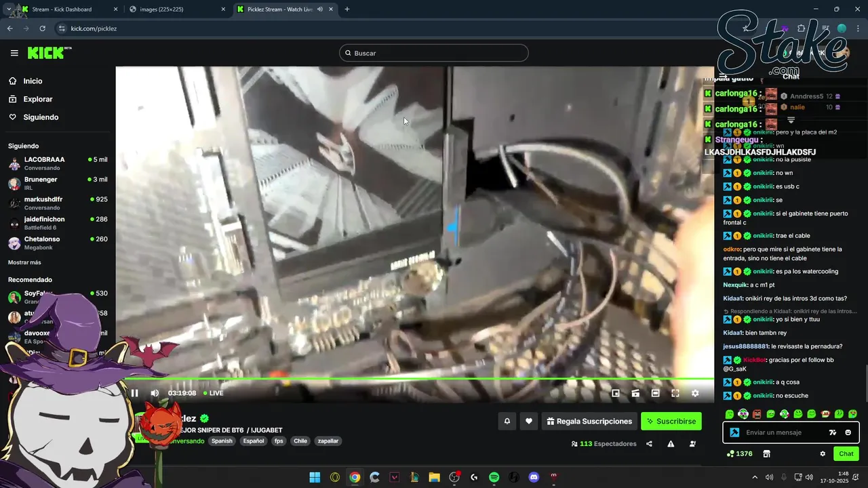Screen dimensions: 868x488
Task: Select the Spanish tag
Action: coord(222,441)
